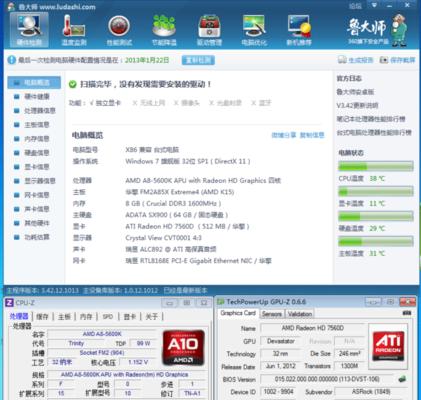The image size is (421, 400).
Task: Click the 鲁大师 title bar app icon
Action: coord(11,7)
